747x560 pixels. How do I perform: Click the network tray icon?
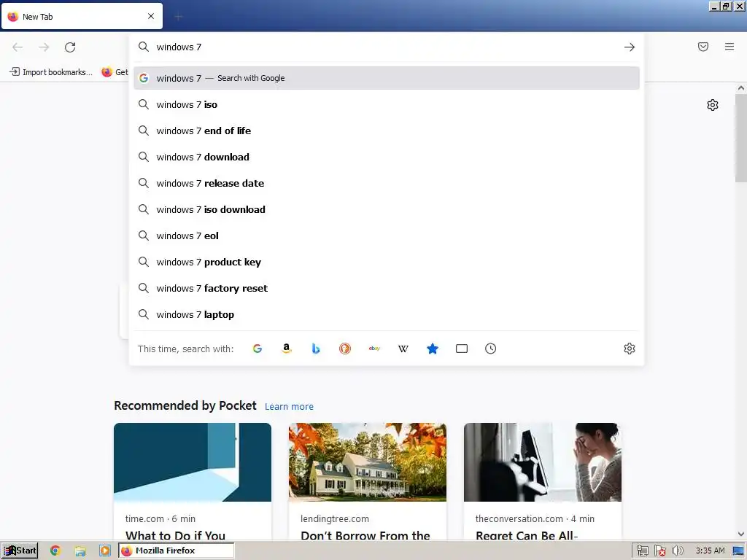642,551
